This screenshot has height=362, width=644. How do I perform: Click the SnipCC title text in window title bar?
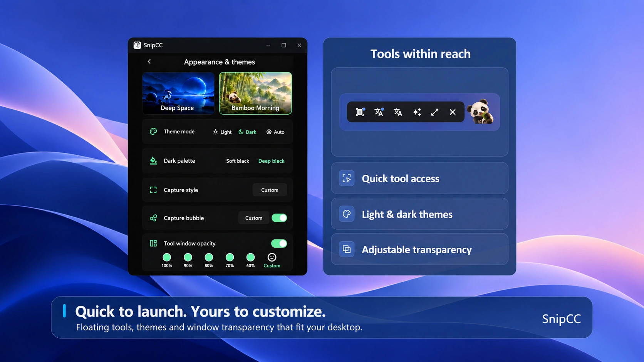[153, 45]
